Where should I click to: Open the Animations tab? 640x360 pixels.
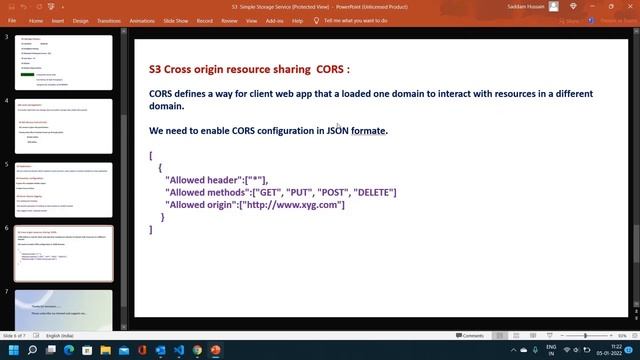coord(142,20)
